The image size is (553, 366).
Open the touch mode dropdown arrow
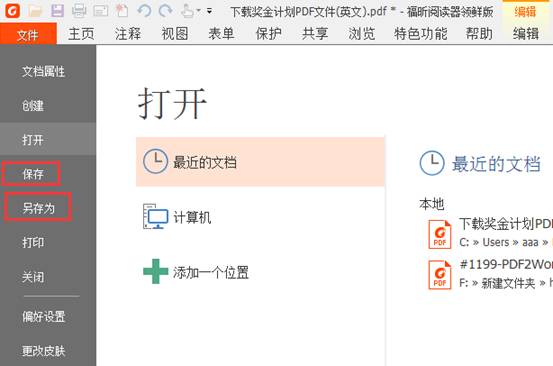click(199, 11)
